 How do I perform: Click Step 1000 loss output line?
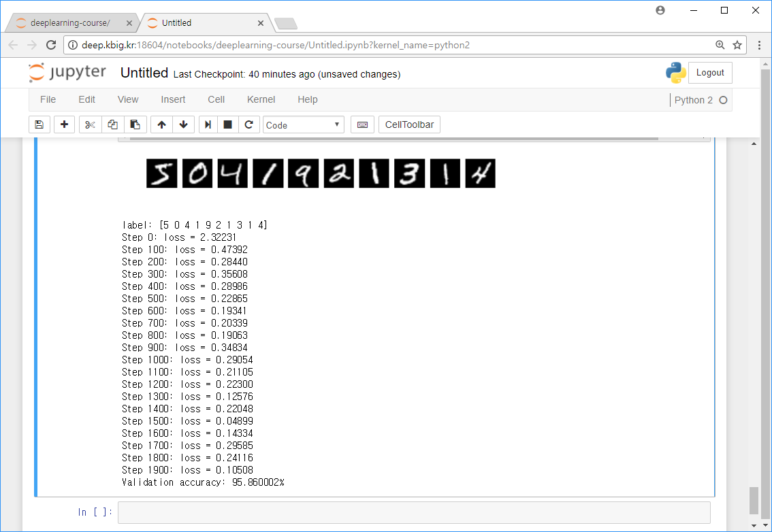point(188,360)
